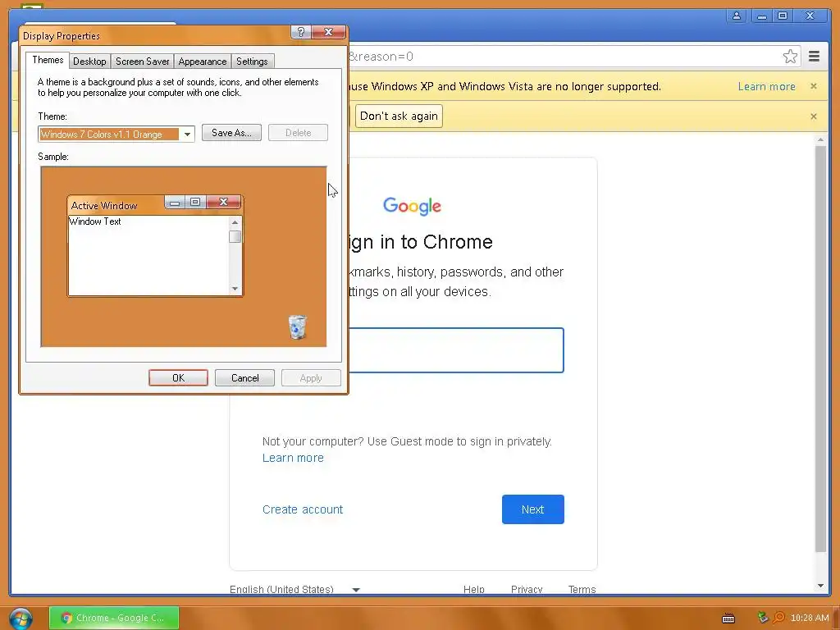The width and height of the screenshot is (840, 630).
Task: Click the help question mark button
Action: click(x=301, y=32)
